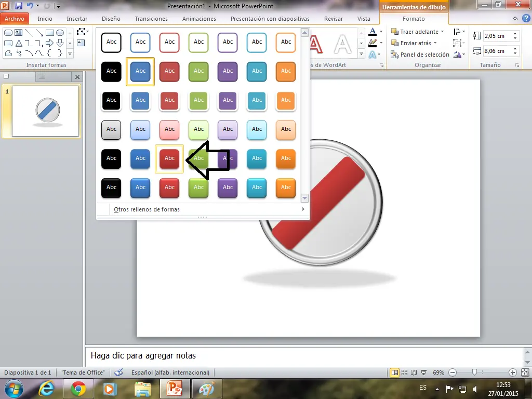Pick the Down Arrow block shape

click(60, 43)
